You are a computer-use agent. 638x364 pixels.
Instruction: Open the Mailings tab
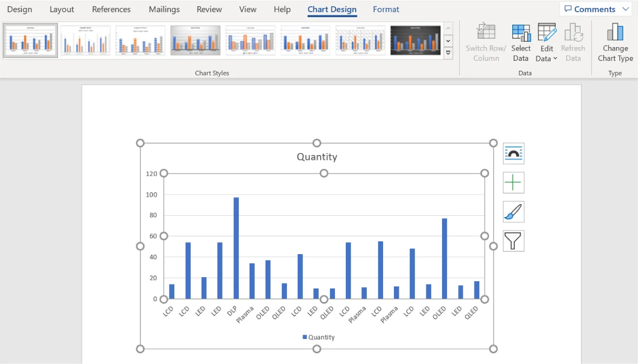(x=164, y=9)
